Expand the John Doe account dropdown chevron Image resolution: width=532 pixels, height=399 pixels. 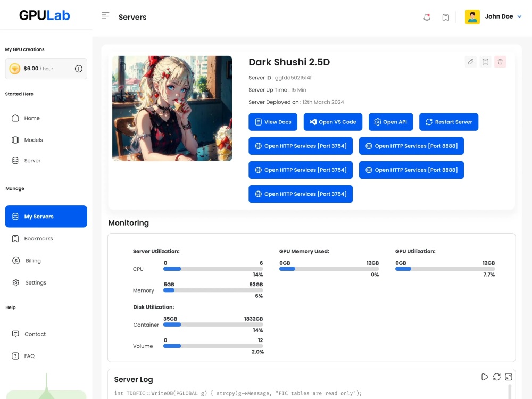pyautogui.click(x=519, y=16)
